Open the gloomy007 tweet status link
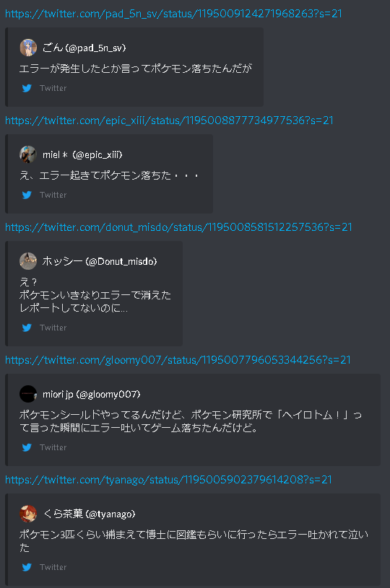 point(178,360)
